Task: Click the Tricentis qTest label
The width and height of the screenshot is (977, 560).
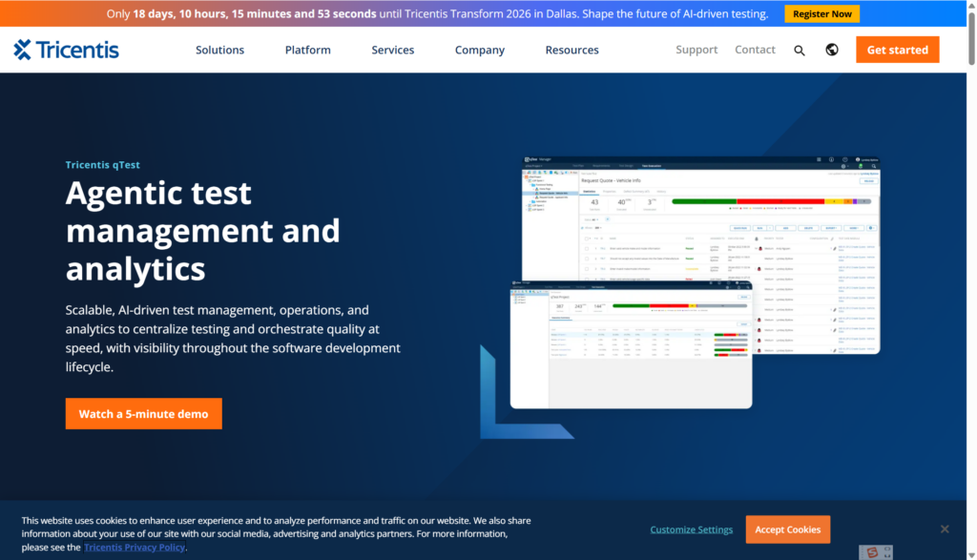Action: pyautogui.click(x=103, y=165)
